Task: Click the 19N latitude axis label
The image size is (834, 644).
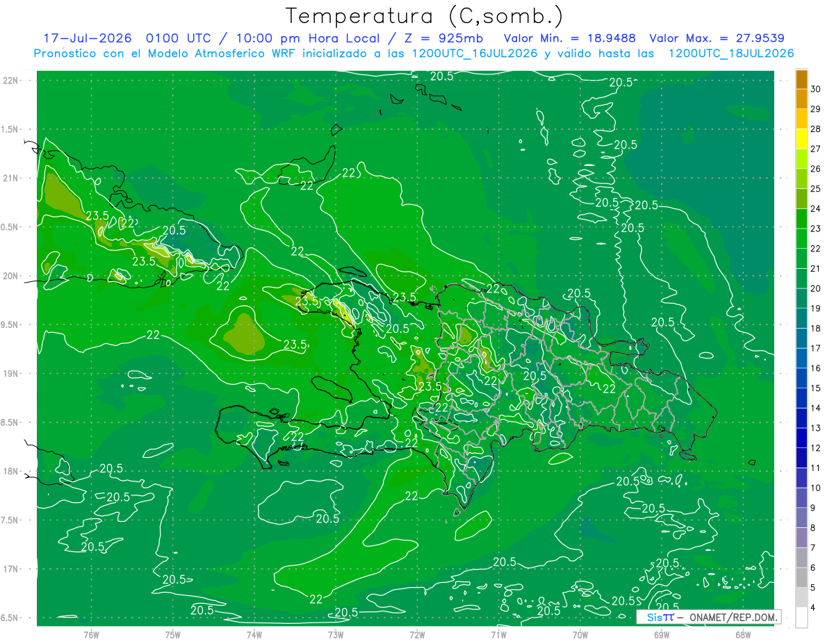Action: pos(11,374)
